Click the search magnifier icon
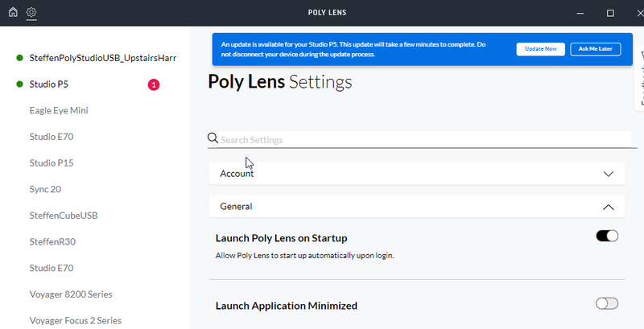The width and height of the screenshot is (644, 329). (213, 138)
